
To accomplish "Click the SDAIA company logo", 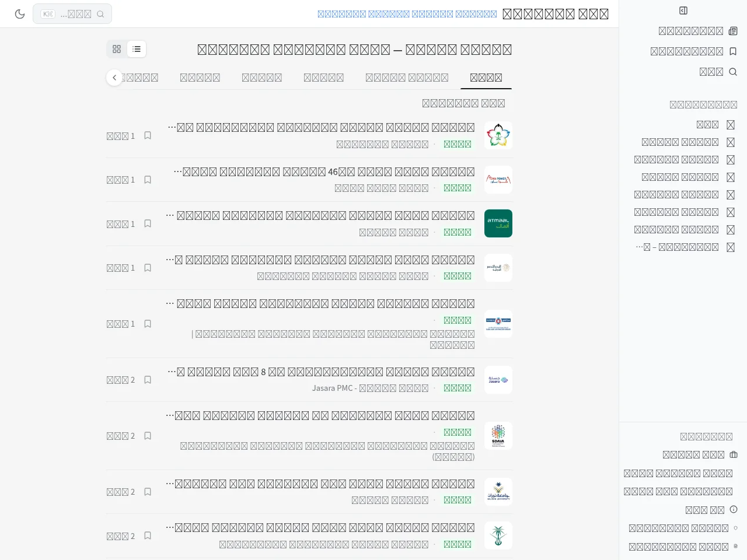I will click(x=498, y=436).
